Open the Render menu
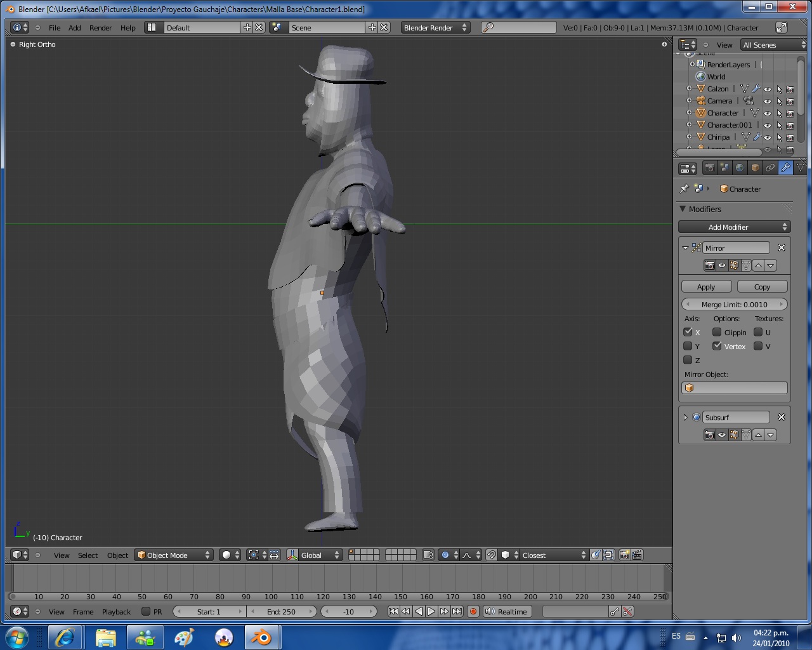 pyautogui.click(x=100, y=27)
